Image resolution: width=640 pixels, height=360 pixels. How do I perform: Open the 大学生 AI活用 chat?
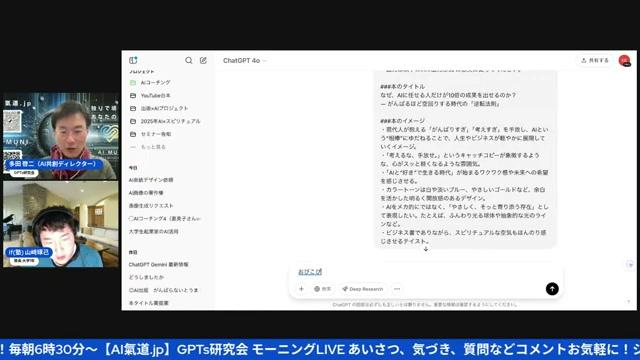[x=153, y=231]
